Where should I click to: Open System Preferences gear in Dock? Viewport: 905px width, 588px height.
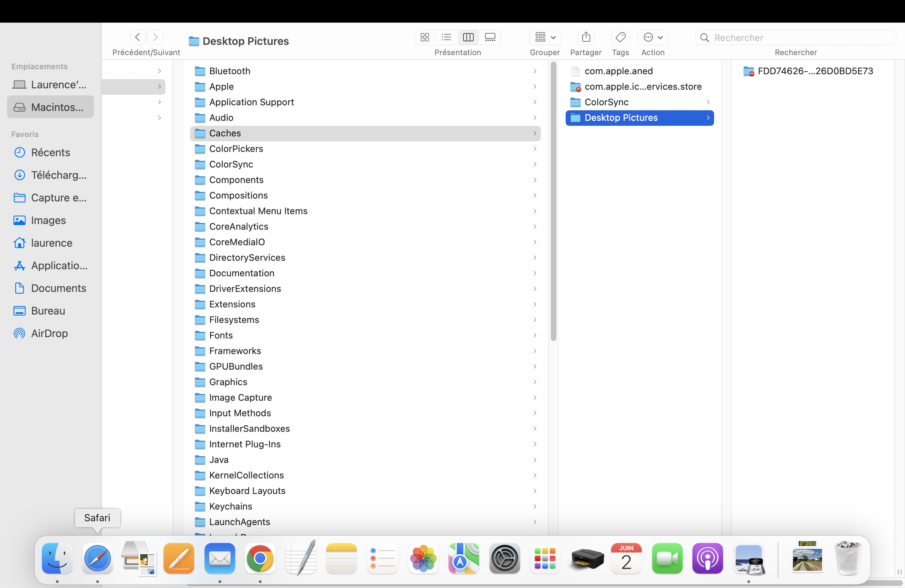point(504,558)
